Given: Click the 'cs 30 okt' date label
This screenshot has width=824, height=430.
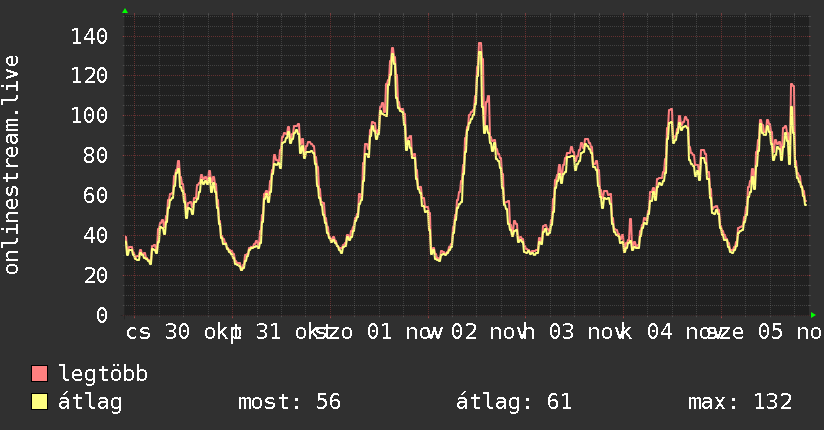Looking at the screenshot, I should (181, 332).
